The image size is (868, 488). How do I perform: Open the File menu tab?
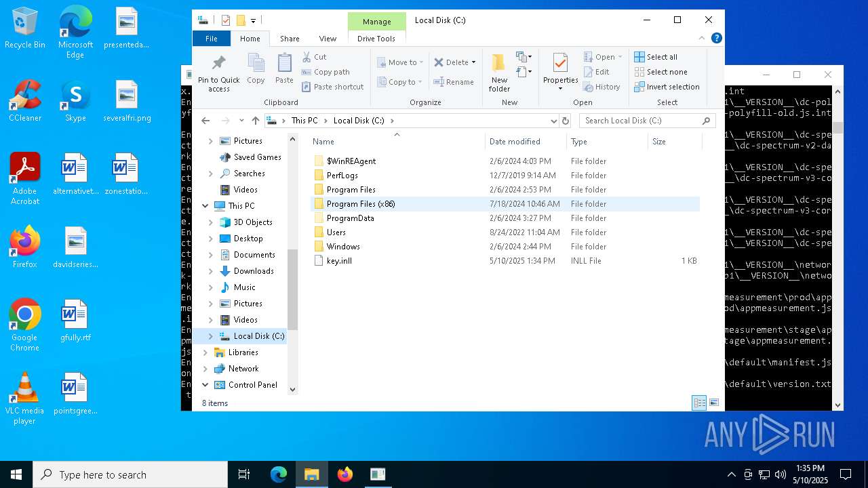tap(212, 39)
